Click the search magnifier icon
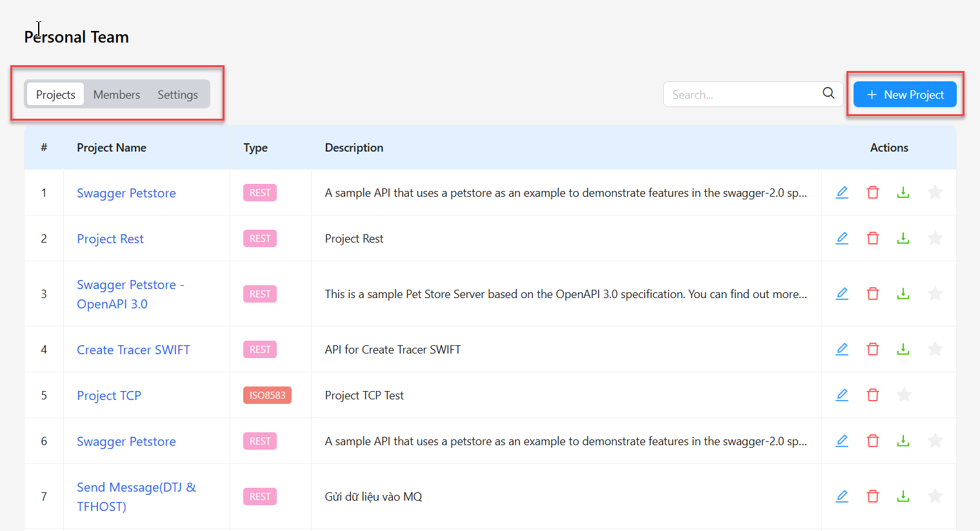The width and height of the screenshot is (980, 531). coord(828,94)
